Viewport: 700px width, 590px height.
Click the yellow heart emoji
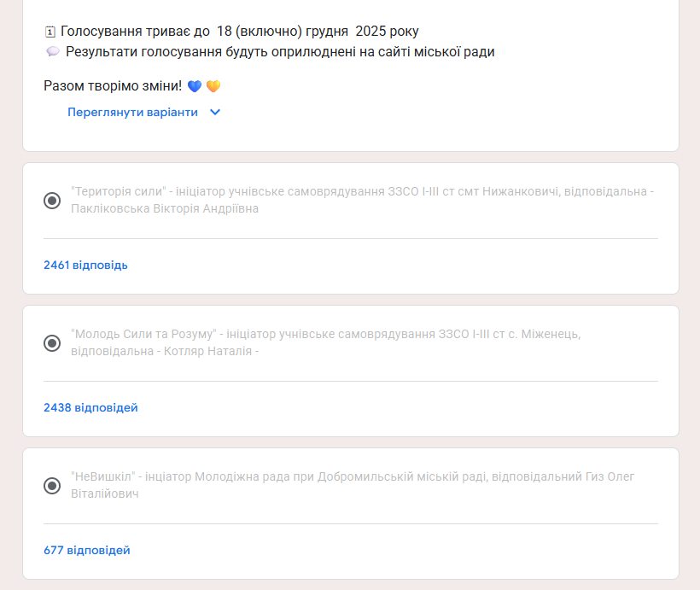tap(213, 86)
